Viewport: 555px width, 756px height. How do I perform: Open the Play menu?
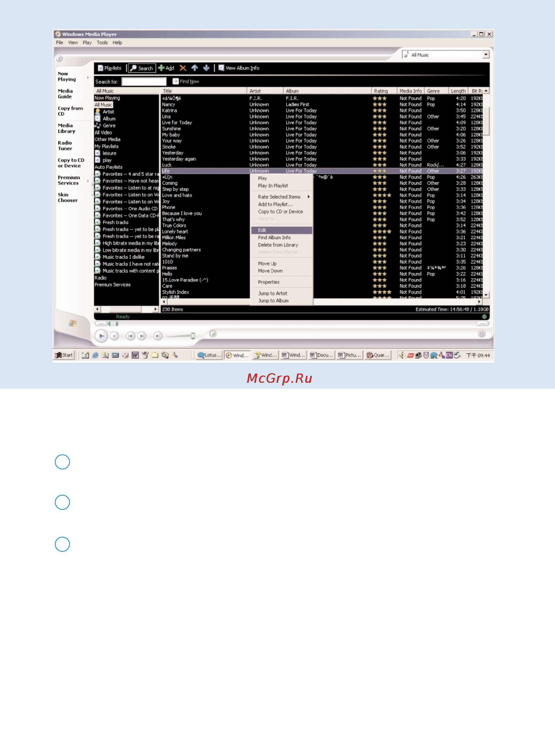coord(87,43)
